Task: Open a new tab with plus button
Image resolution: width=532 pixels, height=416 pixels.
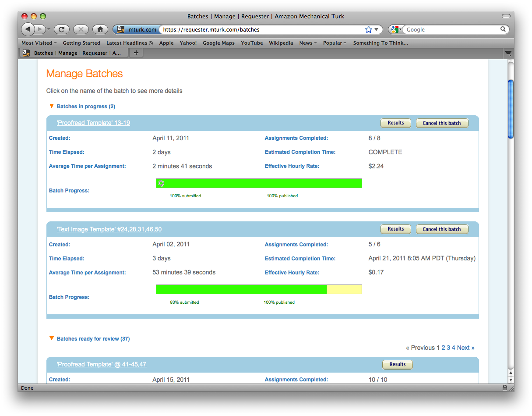Action: [136, 53]
